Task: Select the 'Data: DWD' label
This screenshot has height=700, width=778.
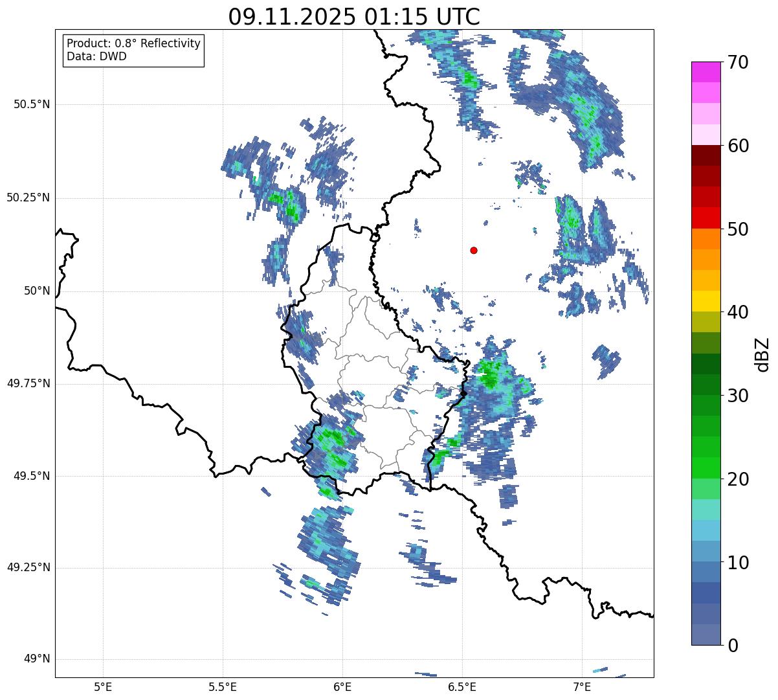Action: 96,56
